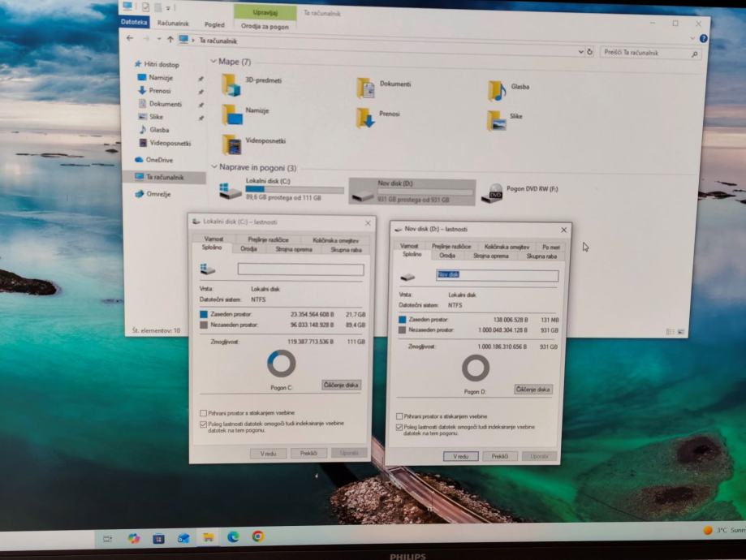Viewport: 746px width, 560px height.
Task: Select the Pogon DVD RW (F:) drive
Action: pyautogui.click(x=493, y=192)
